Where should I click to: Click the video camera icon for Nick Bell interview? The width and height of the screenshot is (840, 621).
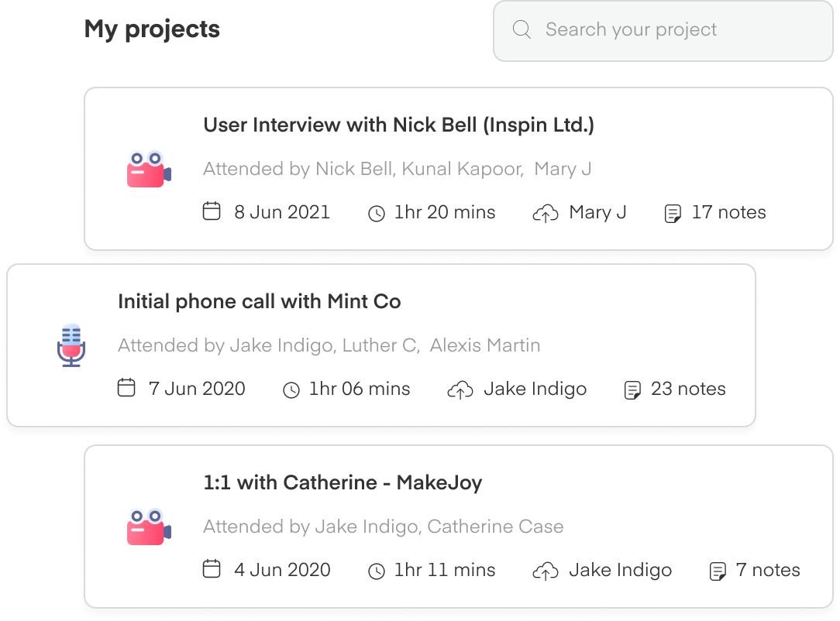pos(149,169)
